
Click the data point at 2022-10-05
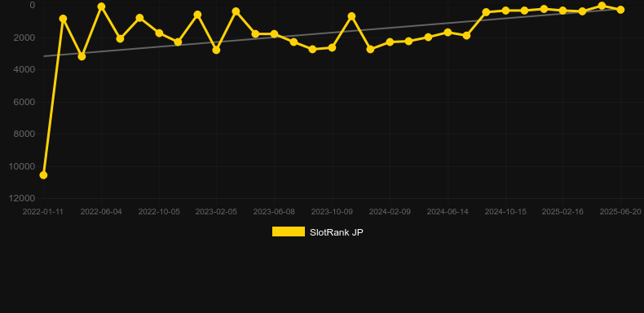coord(159,33)
